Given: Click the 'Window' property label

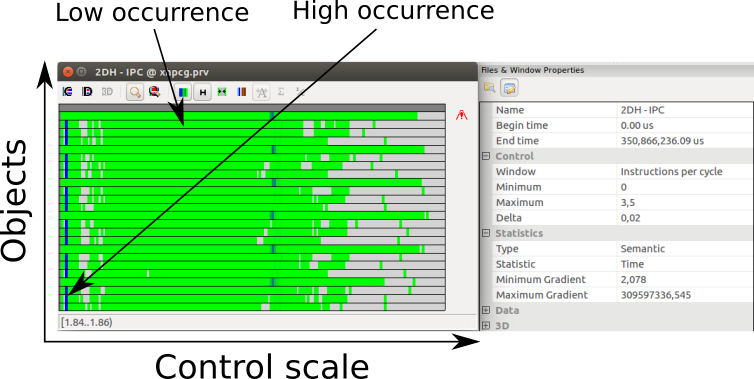Looking at the screenshot, I should click(x=515, y=172).
